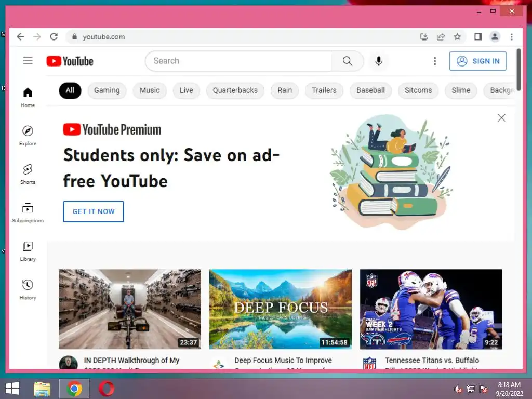
Task: Open History in the sidebar
Action: [x=28, y=289]
